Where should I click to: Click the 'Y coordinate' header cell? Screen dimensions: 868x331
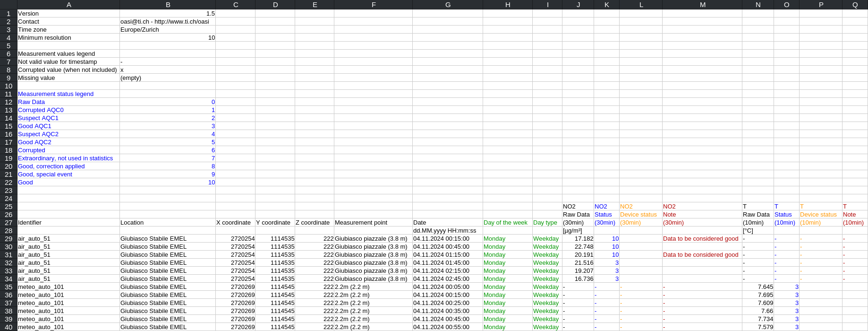pyautogui.click(x=275, y=223)
